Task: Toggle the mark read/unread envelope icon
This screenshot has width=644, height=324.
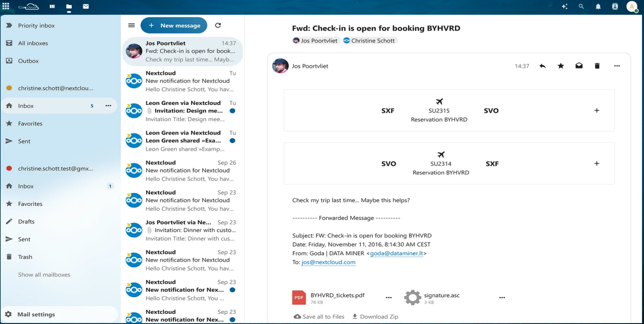Action: point(579,66)
